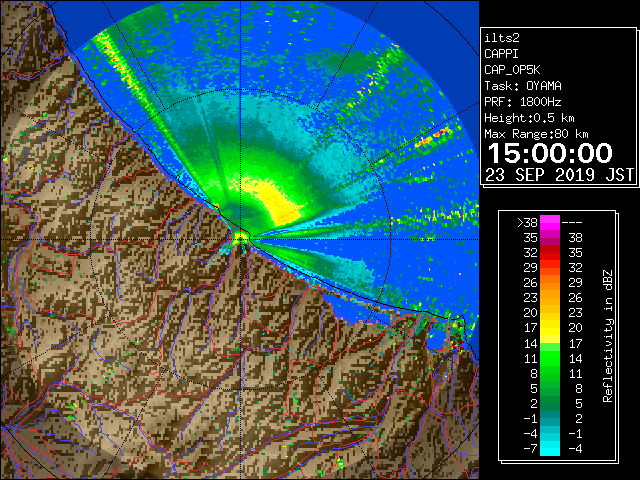Viewport: 640px width, 480px height.
Task: Click the date '23 SEP 2019 JST'
Action: click(559, 175)
